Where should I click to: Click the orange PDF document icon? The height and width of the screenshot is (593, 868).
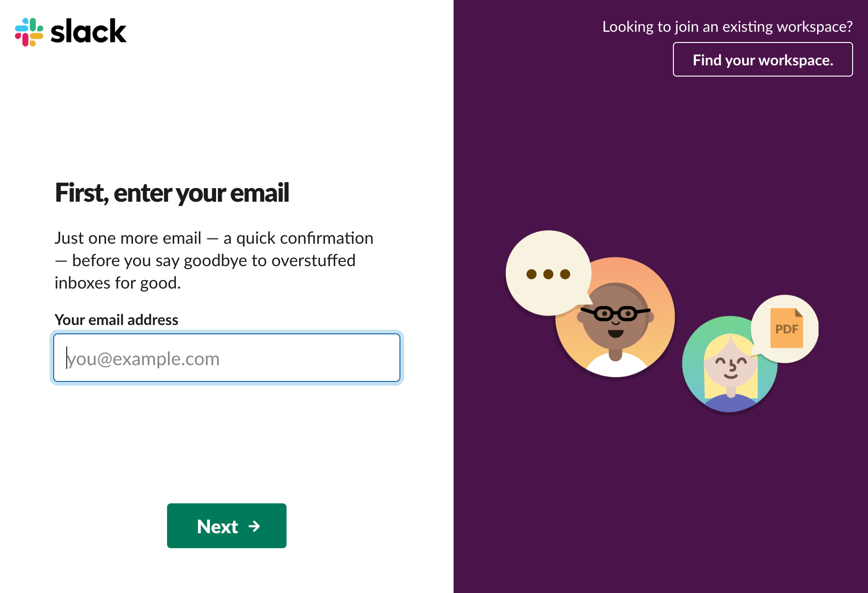click(786, 328)
